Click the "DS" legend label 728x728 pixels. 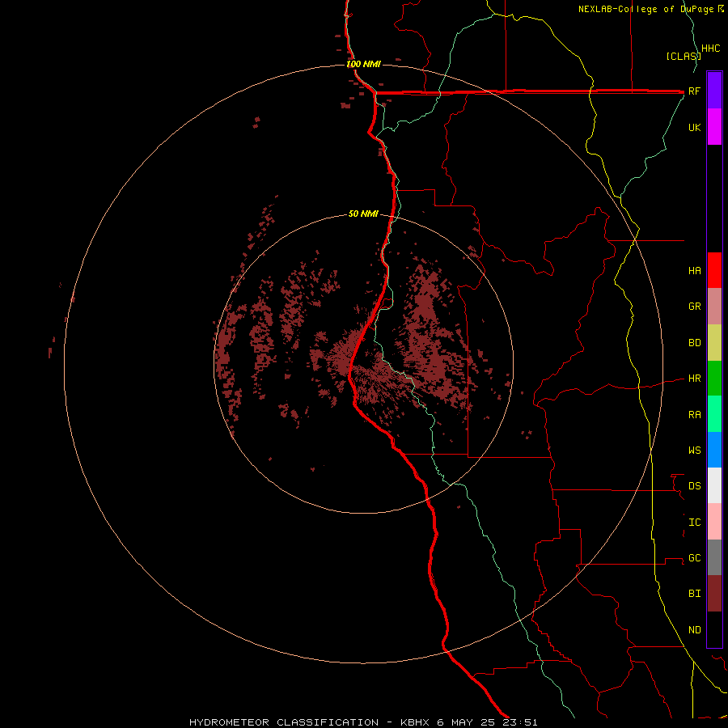694,485
